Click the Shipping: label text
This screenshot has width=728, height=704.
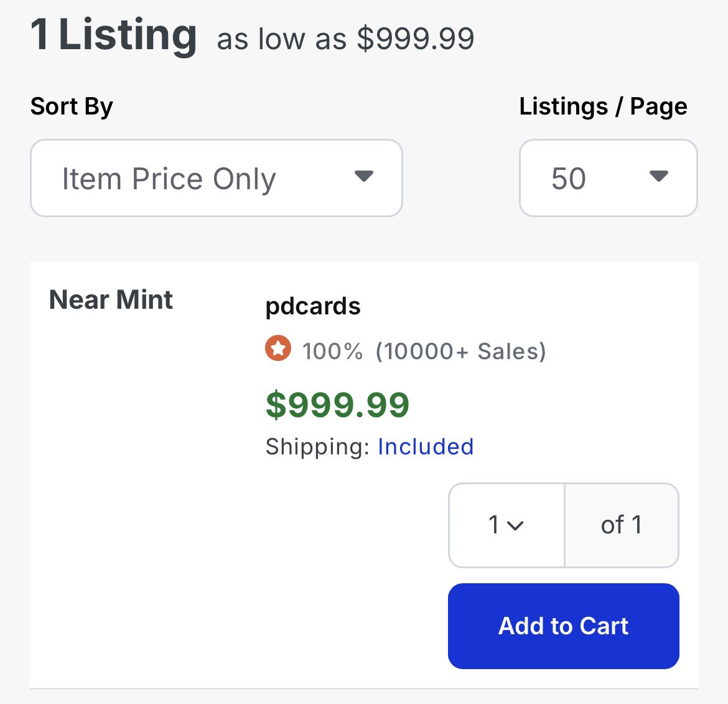(317, 447)
